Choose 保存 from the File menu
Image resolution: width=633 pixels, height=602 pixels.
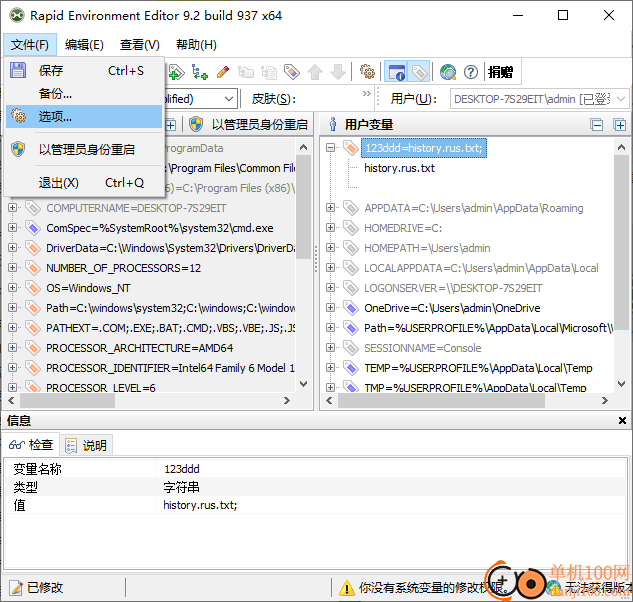84,71
